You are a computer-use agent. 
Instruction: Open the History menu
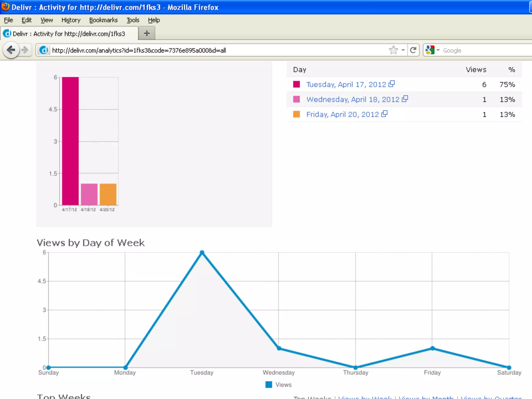tap(71, 20)
